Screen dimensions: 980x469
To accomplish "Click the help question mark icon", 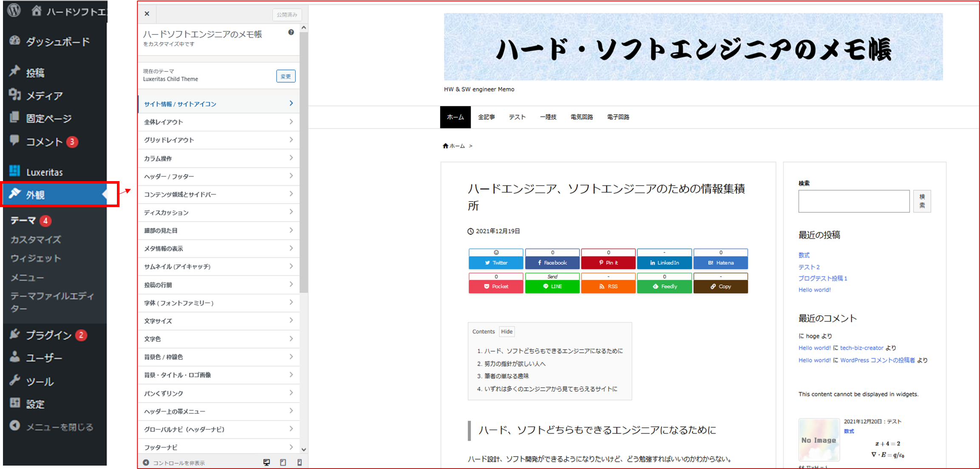I will (x=291, y=32).
